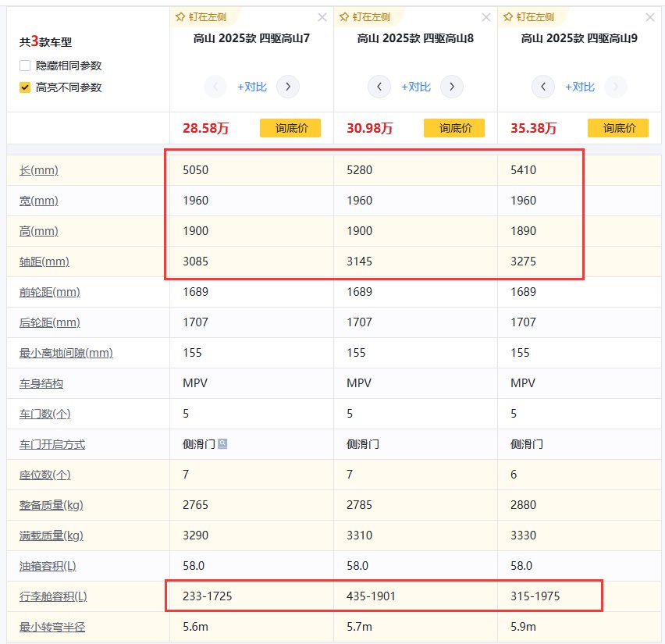Click 询底价 button for 35.38万 model
The height and width of the screenshot is (644, 665).
click(618, 128)
